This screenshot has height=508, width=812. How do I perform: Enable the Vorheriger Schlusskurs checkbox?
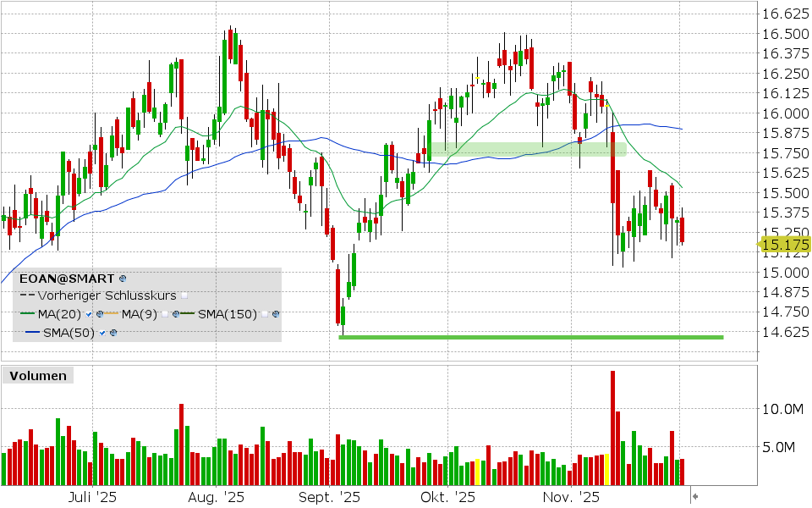click(x=185, y=295)
